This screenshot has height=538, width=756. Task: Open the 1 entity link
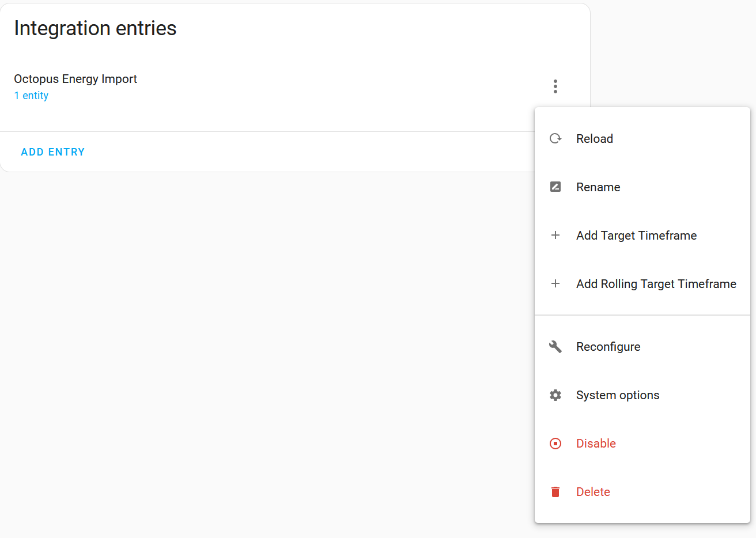pos(31,96)
